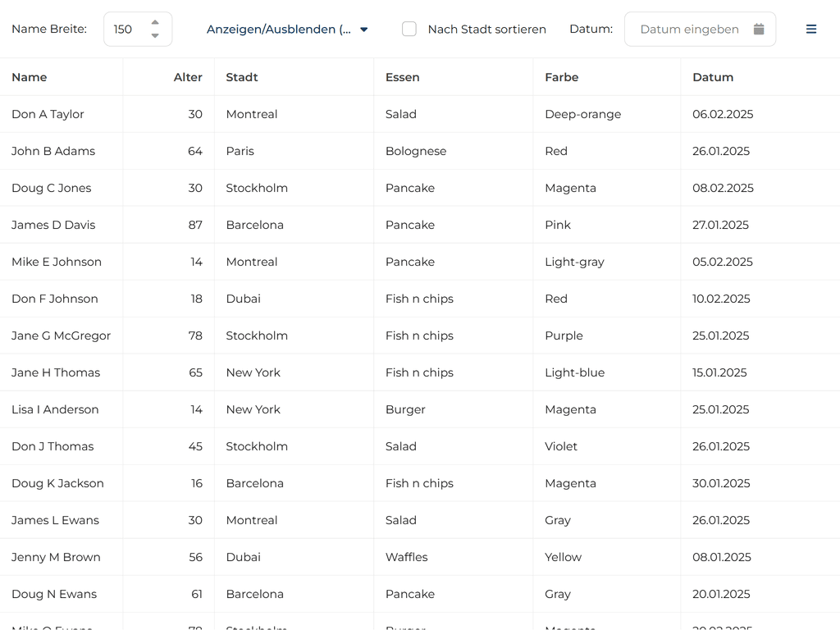Decrease Name Breite with down arrow

155,36
